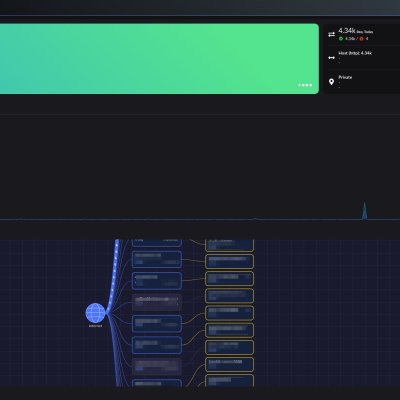Image resolution: width=400 pixels, height=400 pixels.
Task: Click the Private location label
Action: 345,77
